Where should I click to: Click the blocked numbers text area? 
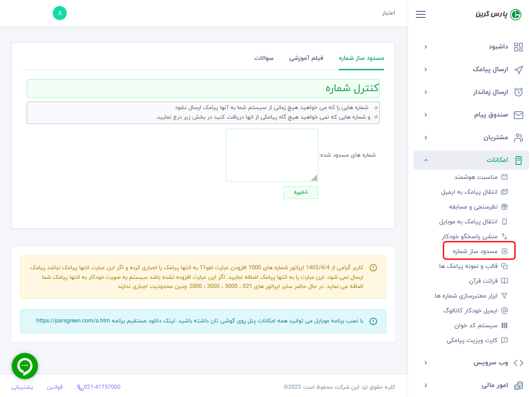click(272, 155)
